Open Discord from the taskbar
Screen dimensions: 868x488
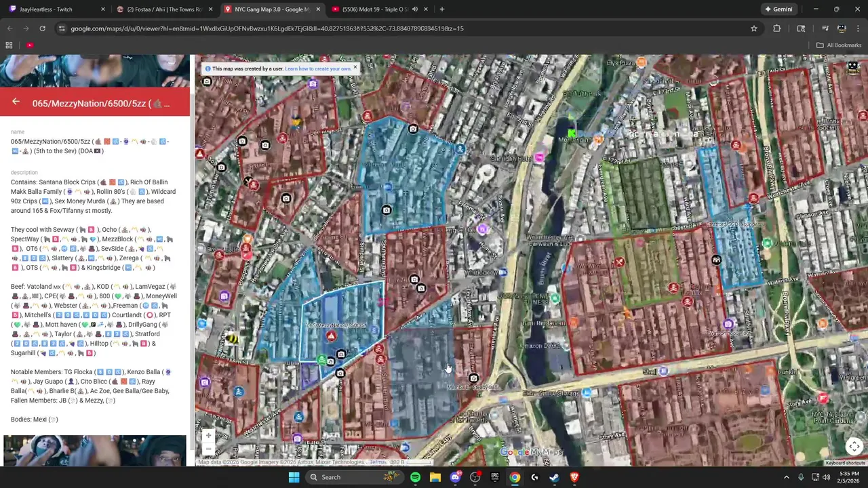[455, 477]
